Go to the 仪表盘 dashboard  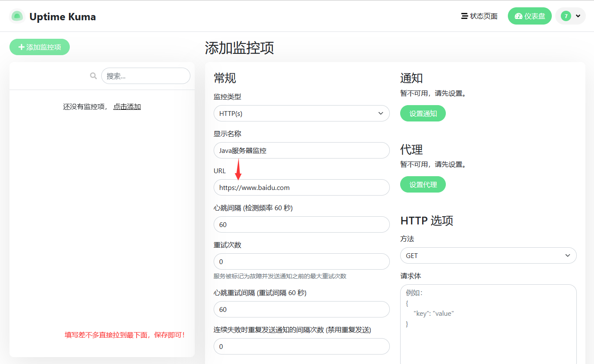529,16
